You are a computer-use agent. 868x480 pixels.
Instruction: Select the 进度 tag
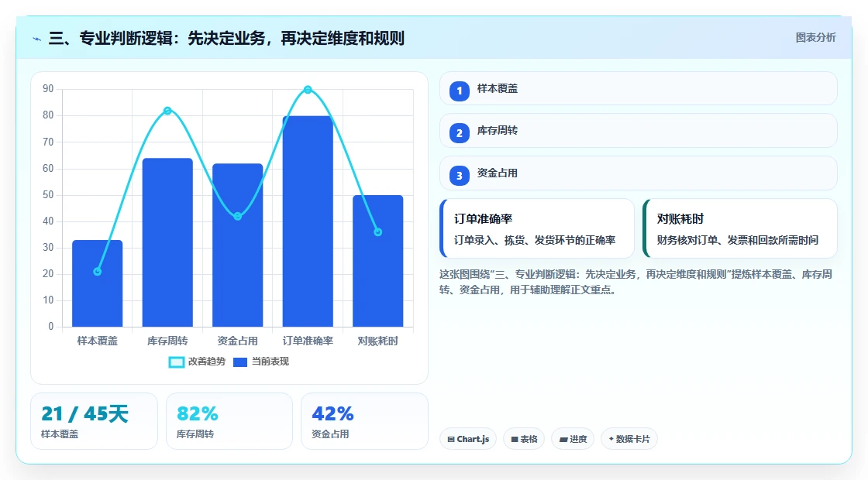(573, 439)
